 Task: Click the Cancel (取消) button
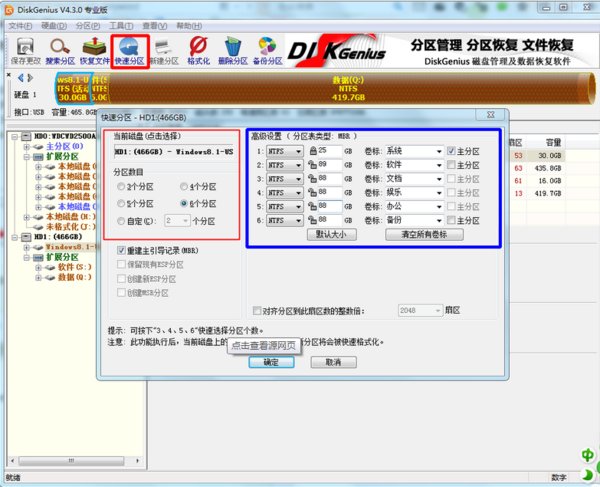pyautogui.click(x=334, y=362)
